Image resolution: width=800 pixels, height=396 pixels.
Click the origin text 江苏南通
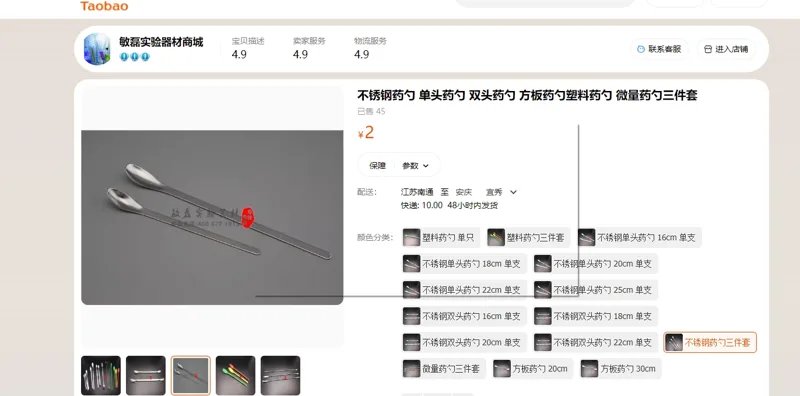[x=417, y=192]
